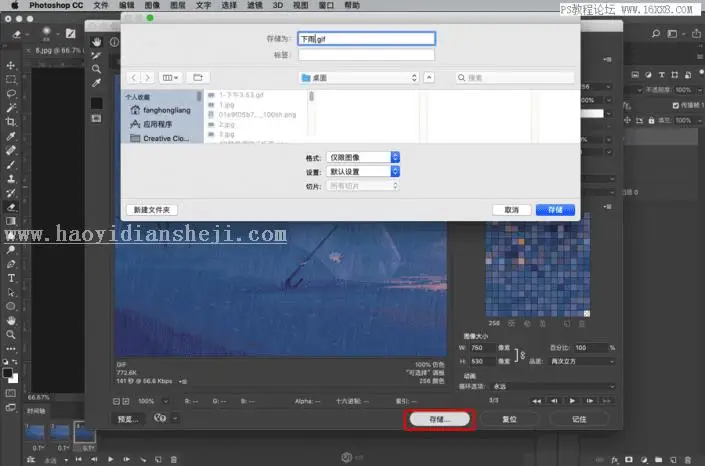Screen dimensions: 705x466
Task: Click the search icon in Photoshop options bar
Action: tap(656, 33)
